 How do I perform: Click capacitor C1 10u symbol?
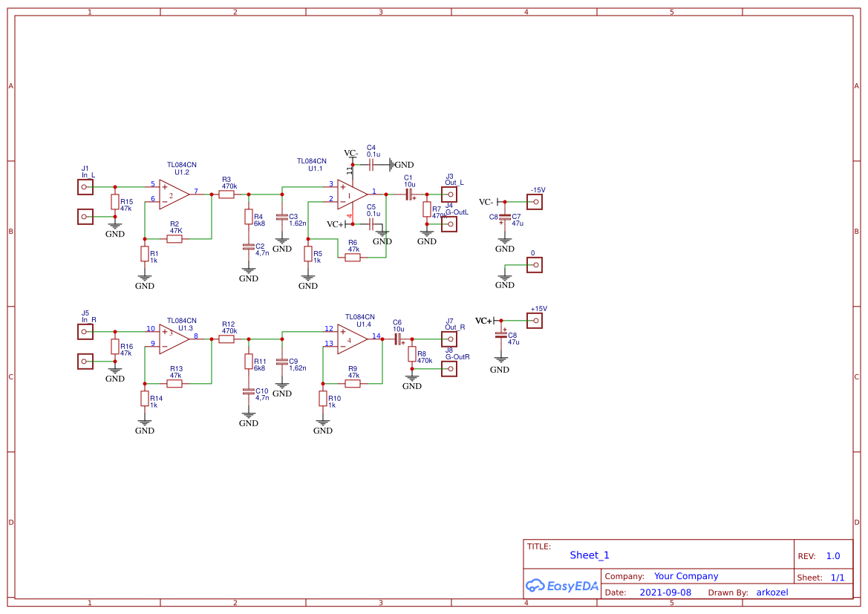click(408, 195)
